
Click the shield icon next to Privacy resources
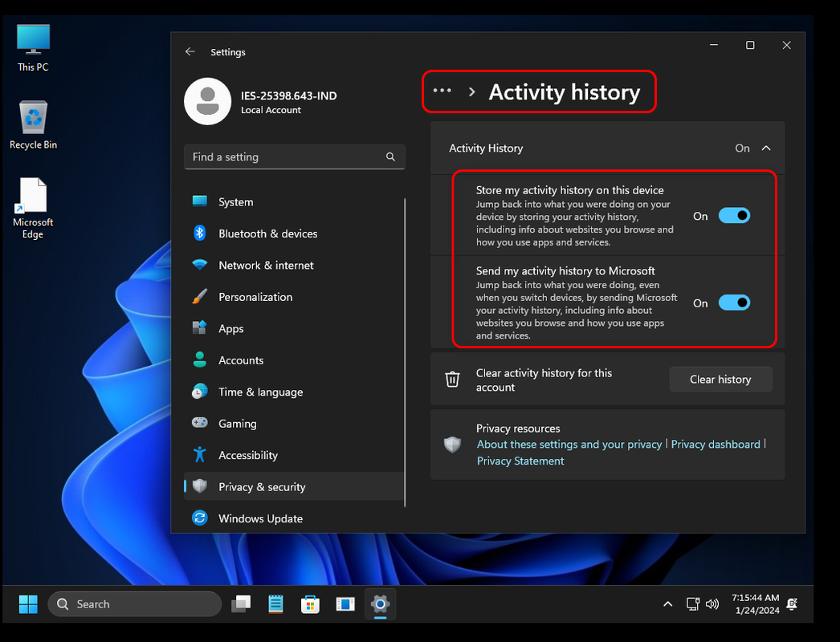point(453,445)
